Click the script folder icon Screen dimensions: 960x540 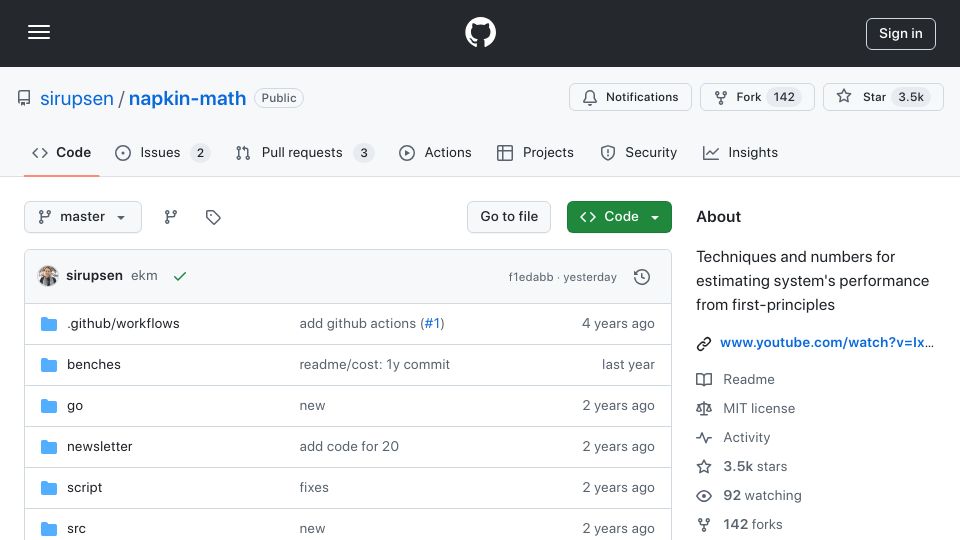[x=49, y=488]
